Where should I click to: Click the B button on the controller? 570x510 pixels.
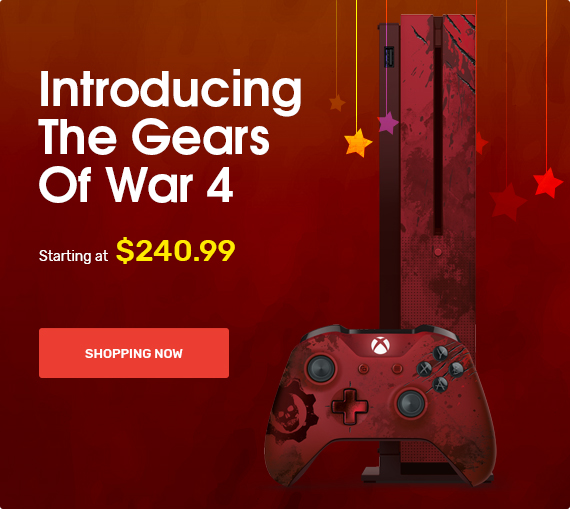tap(456, 369)
